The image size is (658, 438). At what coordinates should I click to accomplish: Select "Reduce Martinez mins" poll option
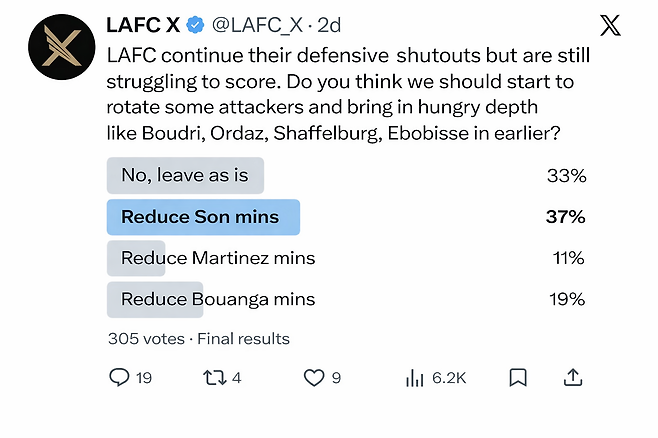218,258
